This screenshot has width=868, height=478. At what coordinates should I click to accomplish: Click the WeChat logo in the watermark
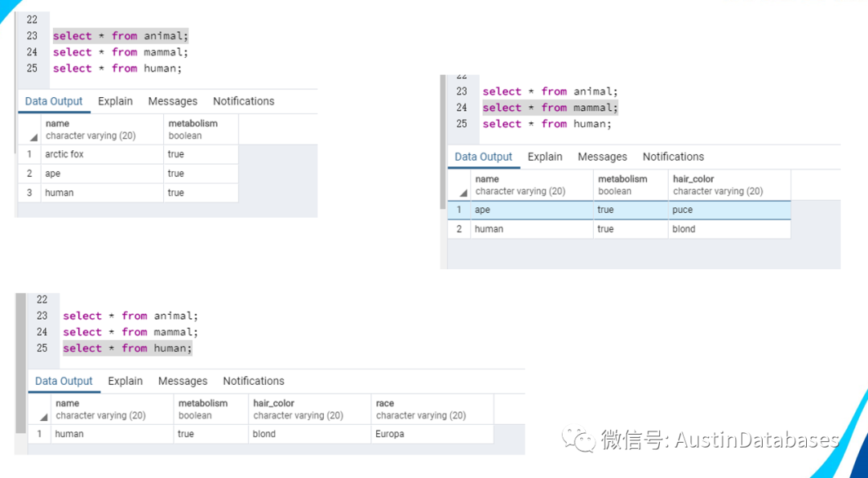(579, 439)
